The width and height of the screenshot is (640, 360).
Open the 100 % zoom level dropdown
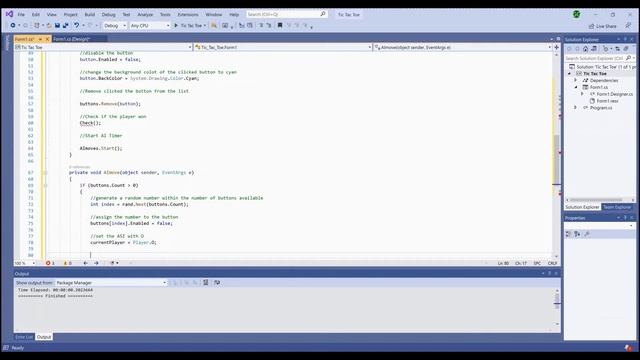(25, 263)
